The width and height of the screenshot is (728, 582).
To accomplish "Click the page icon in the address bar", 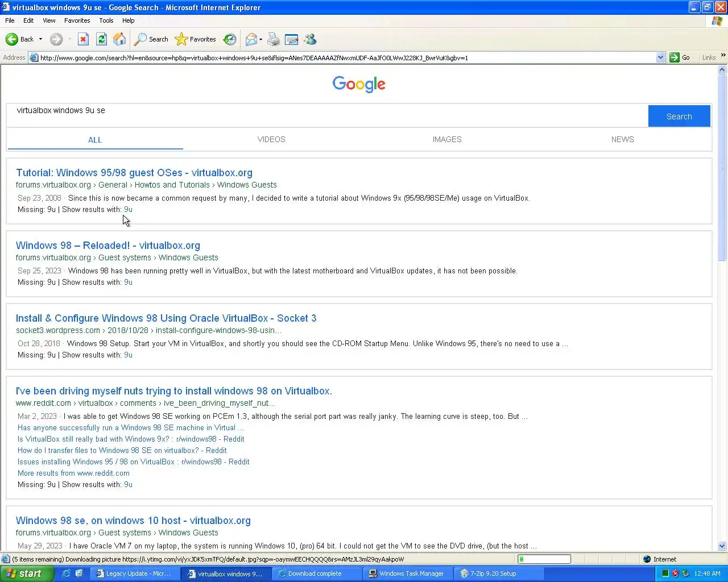I will [34, 57].
